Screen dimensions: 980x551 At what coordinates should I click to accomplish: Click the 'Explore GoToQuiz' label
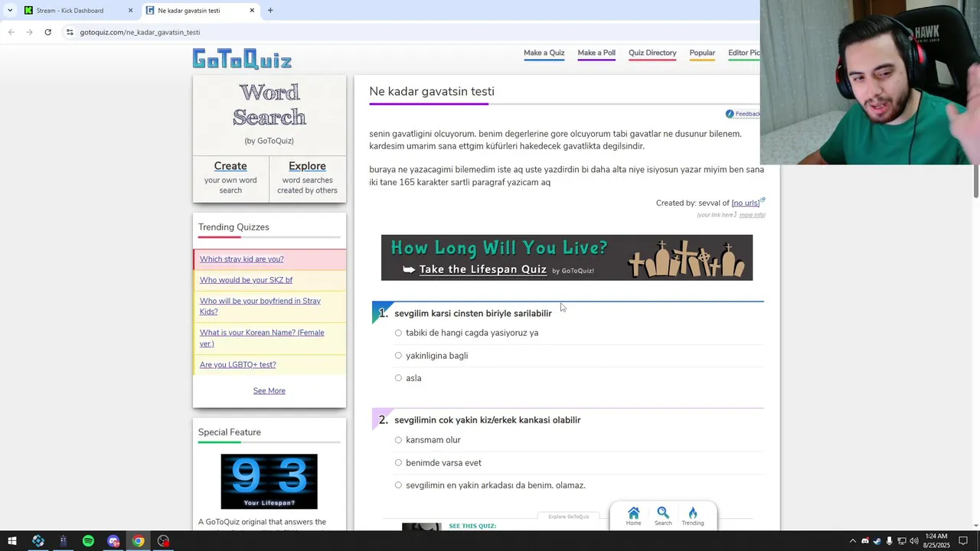(x=568, y=517)
